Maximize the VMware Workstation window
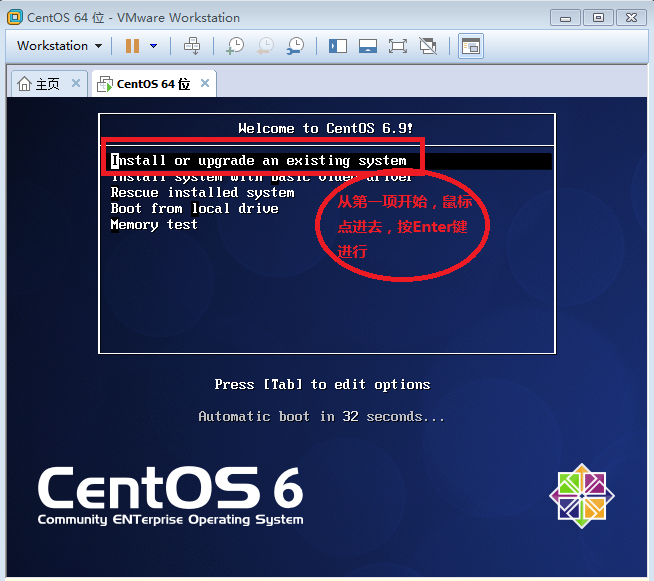The height and width of the screenshot is (581, 654). point(598,18)
